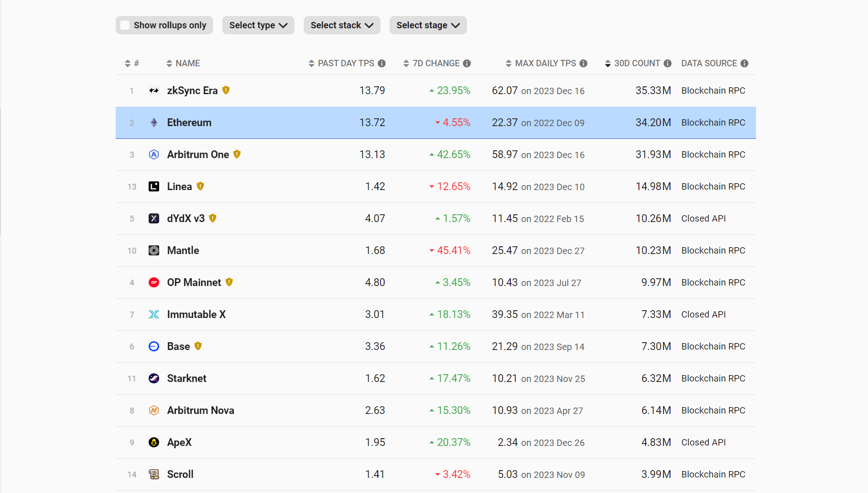Image resolution: width=868 pixels, height=493 pixels.
Task: Open the Arbitrum Nova project name
Action: coord(201,410)
